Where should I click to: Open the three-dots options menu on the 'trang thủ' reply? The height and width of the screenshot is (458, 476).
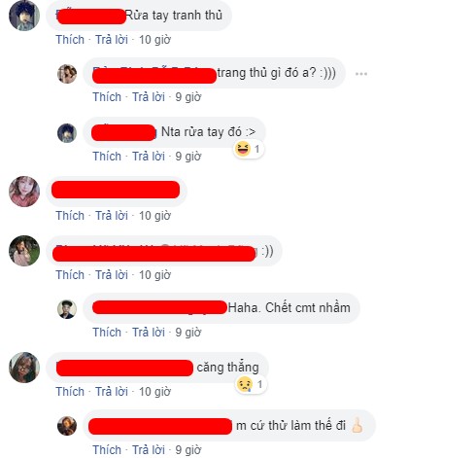click(x=361, y=74)
